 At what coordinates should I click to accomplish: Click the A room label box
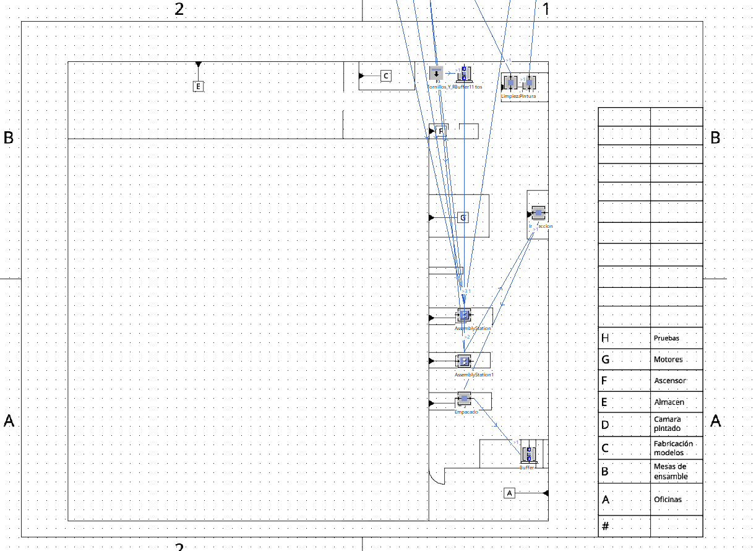509,493
